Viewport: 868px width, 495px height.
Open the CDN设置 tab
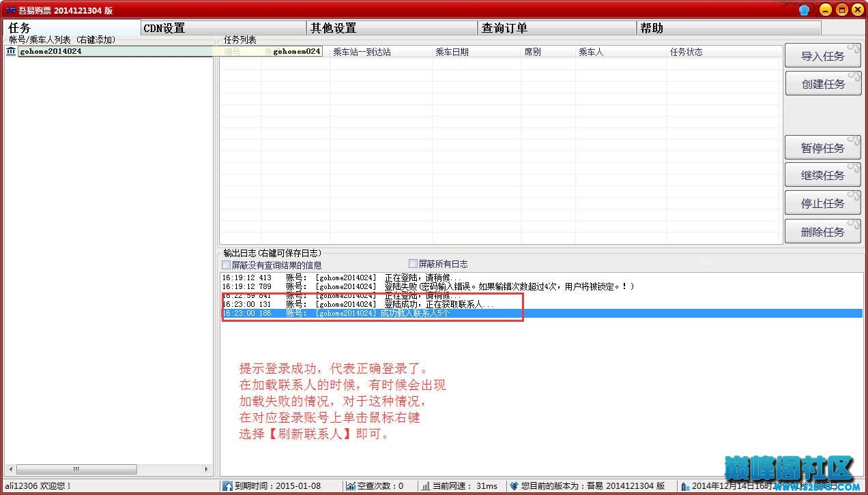click(x=223, y=28)
